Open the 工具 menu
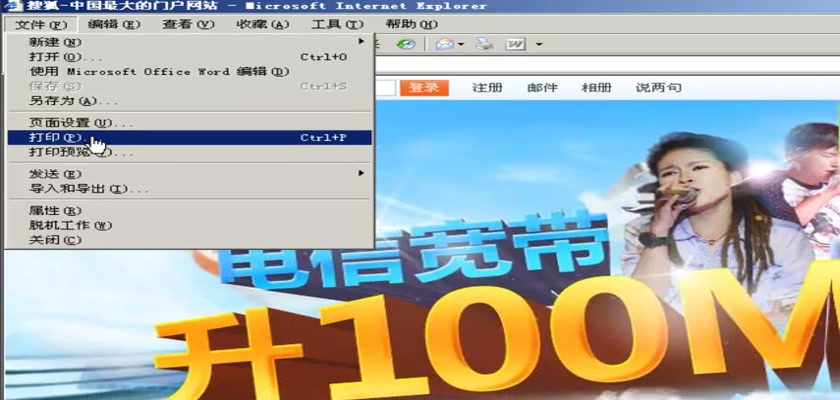The width and height of the screenshot is (840, 400). point(337,25)
